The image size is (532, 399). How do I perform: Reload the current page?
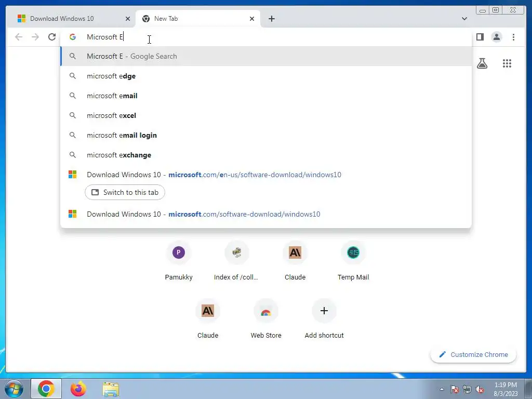(x=52, y=37)
